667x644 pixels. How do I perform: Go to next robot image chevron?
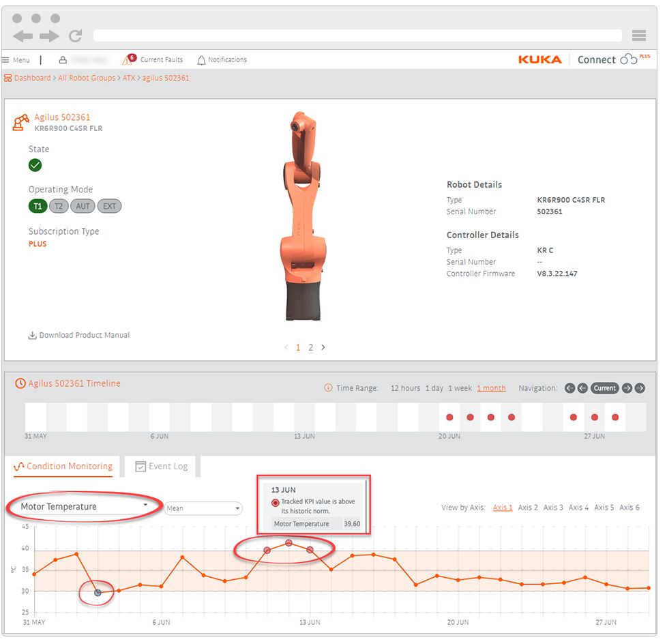click(x=323, y=347)
